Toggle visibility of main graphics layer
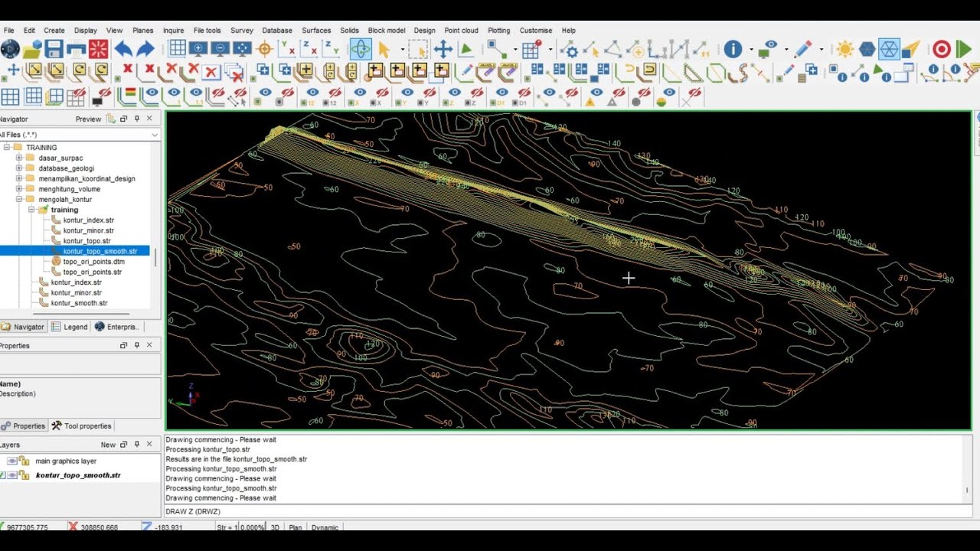Image resolution: width=980 pixels, height=551 pixels. tap(12, 461)
